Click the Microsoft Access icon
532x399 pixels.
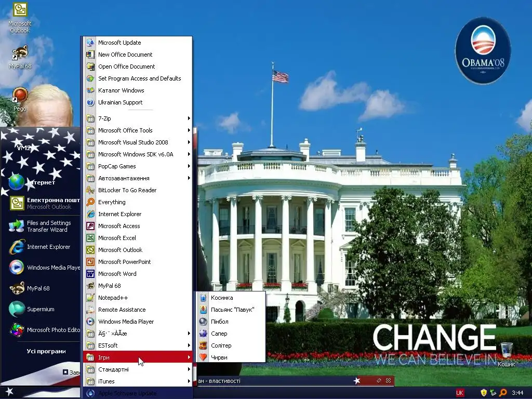coord(90,226)
